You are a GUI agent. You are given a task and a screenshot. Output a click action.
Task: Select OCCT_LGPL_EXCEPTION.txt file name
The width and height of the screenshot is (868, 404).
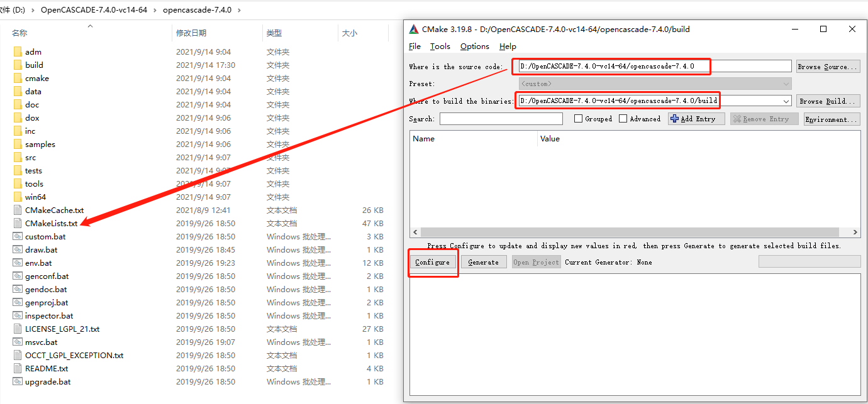pyautogui.click(x=74, y=355)
